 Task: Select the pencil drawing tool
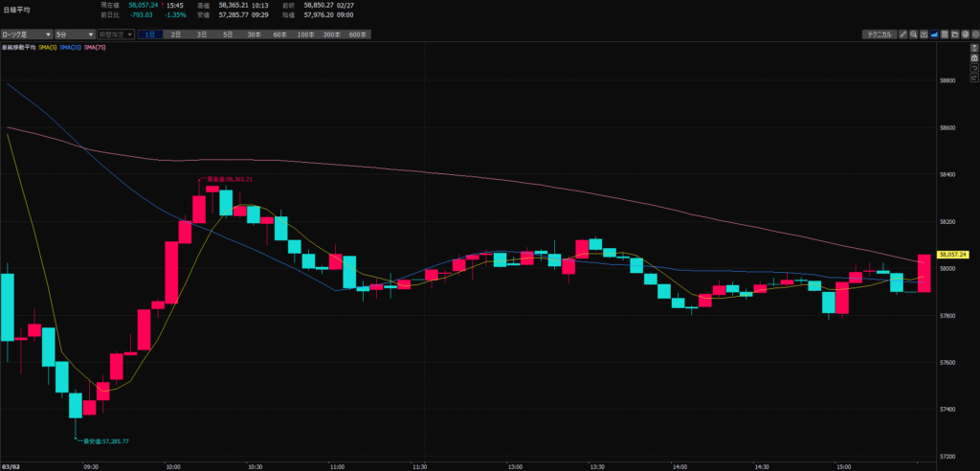pyautogui.click(x=903, y=34)
